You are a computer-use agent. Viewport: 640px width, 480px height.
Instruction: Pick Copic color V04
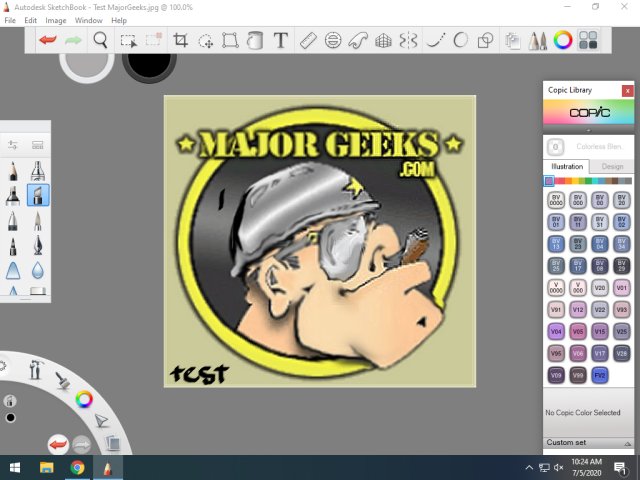[556, 331]
